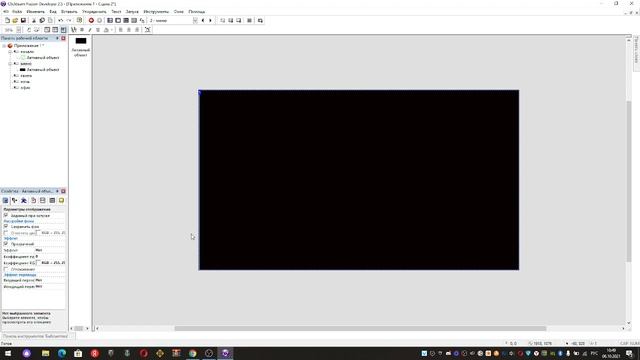The image size is (640, 360).
Task: Click the New file toolbar icon
Action: click(x=7, y=20)
